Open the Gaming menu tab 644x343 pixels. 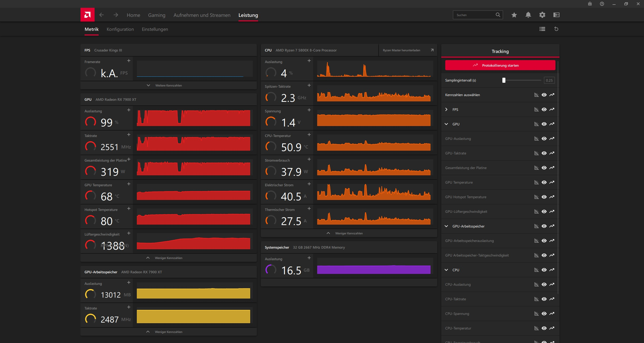pos(156,15)
